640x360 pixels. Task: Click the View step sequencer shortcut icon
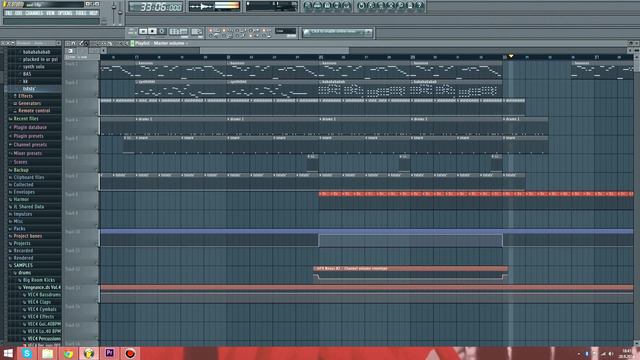click(317, 6)
